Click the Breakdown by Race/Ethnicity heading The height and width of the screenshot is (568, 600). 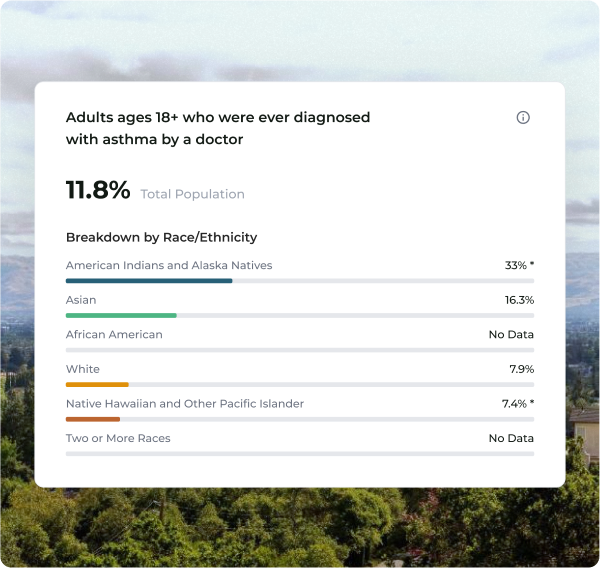tap(161, 237)
